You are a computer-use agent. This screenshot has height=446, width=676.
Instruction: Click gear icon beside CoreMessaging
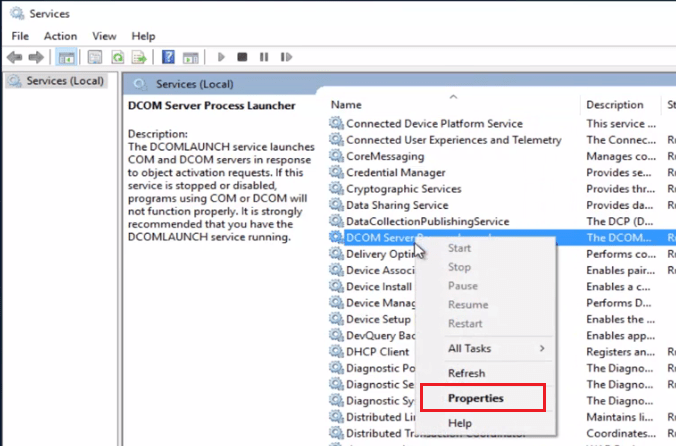336,156
